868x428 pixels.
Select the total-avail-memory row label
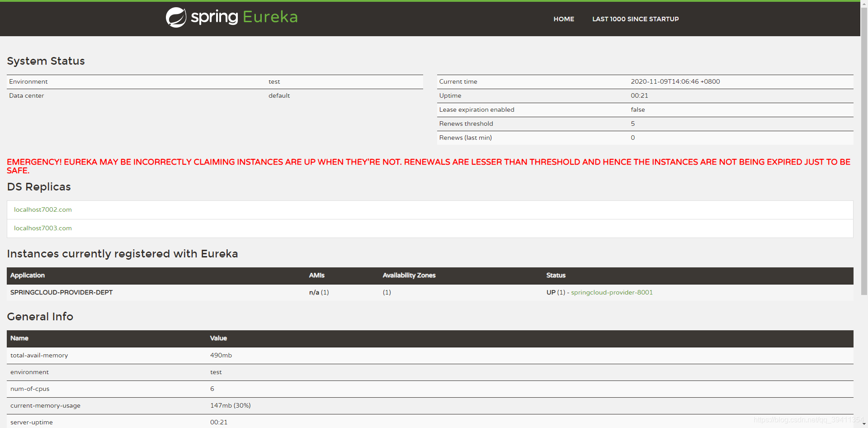coord(39,356)
